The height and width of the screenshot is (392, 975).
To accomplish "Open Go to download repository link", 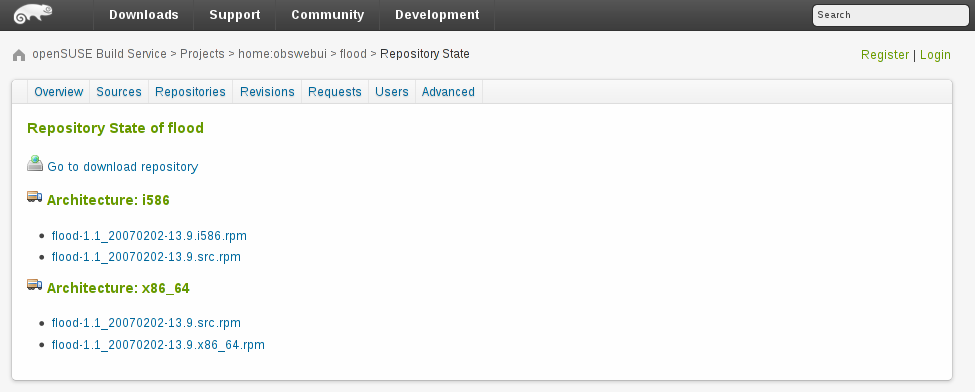I will (122, 167).
